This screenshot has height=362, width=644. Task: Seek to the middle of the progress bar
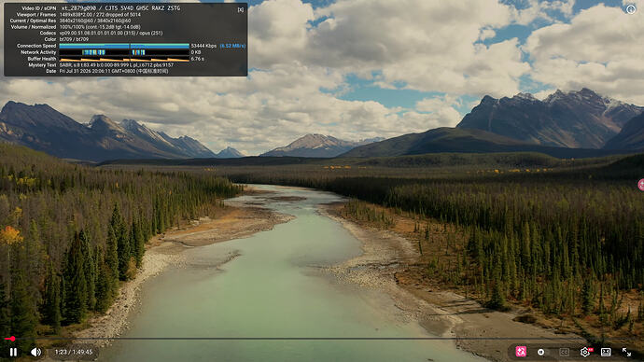[x=322, y=339]
